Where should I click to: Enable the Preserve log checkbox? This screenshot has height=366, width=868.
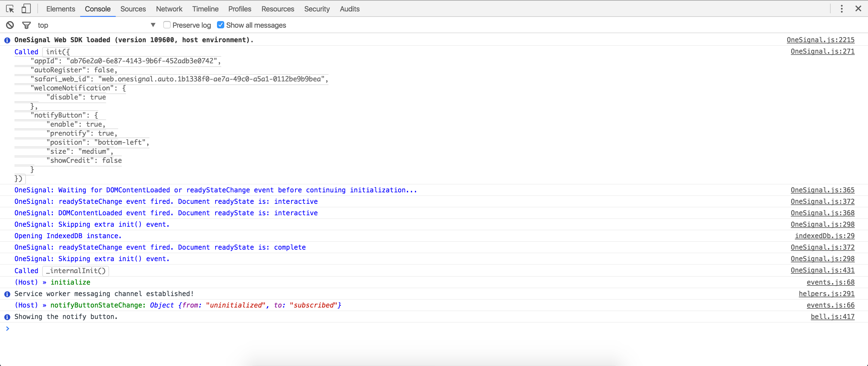tap(167, 25)
